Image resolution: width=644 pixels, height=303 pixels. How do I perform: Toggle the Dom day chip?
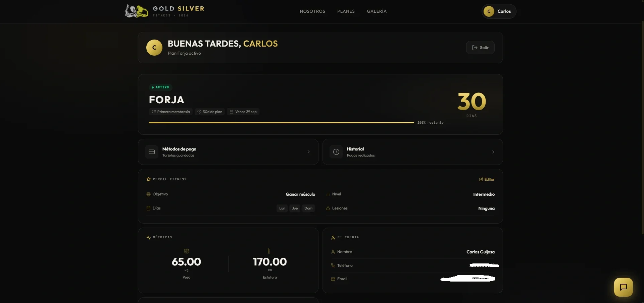308,208
